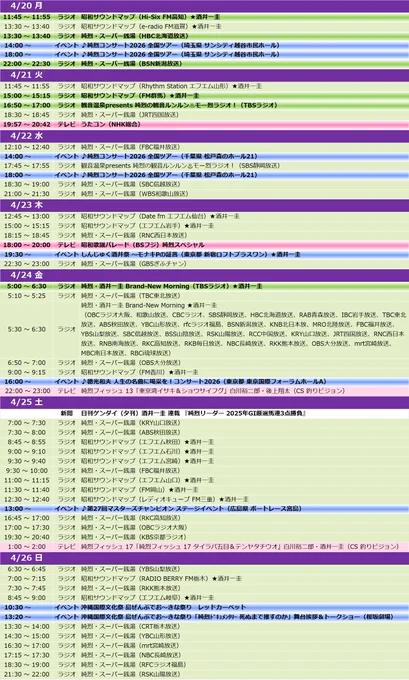Click the 18:00 松戸森のホール21 event row

(204, 175)
